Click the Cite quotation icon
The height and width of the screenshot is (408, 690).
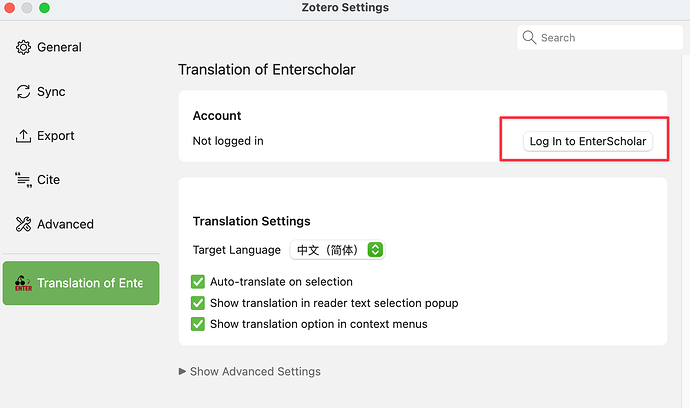point(23,180)
